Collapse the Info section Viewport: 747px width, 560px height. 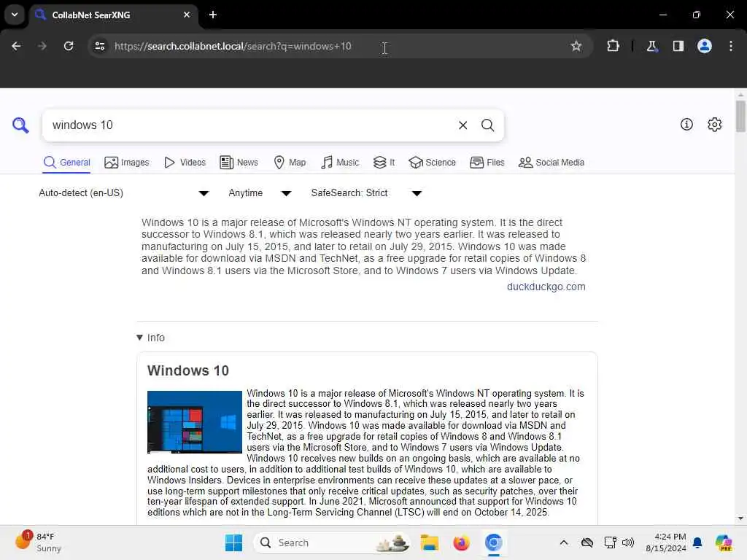click(x=150, y=338)
